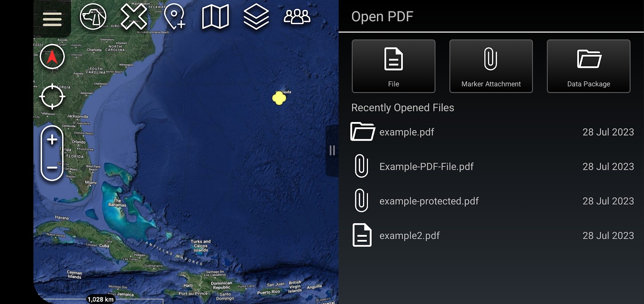Viewport: 644px width, 304px height.
Task: Tap the paperclip icon beside example-protected.pdf
Action: [362, 201]
